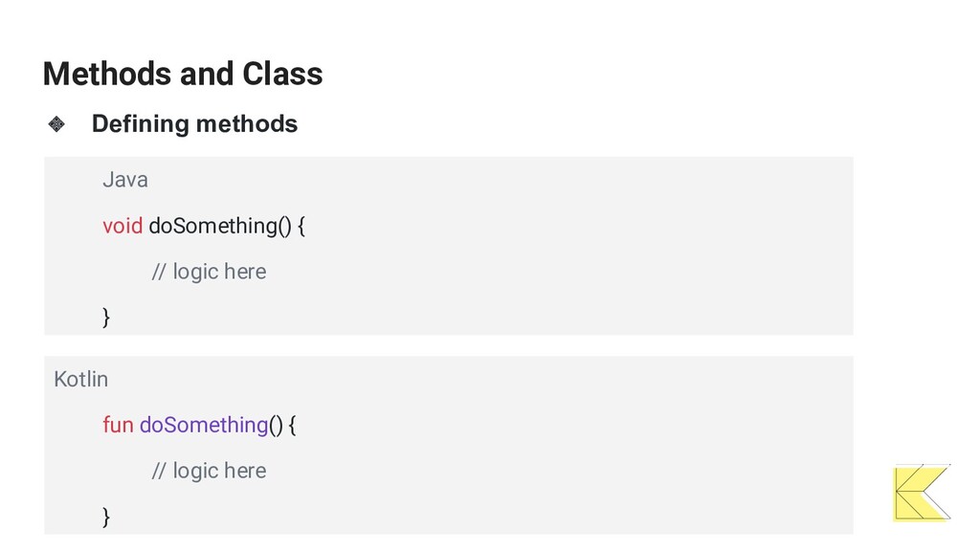Click the Java doSomething() method name
Image resolution: width=980 pixels, height=551 pixels.
click(x=220, y=226)
